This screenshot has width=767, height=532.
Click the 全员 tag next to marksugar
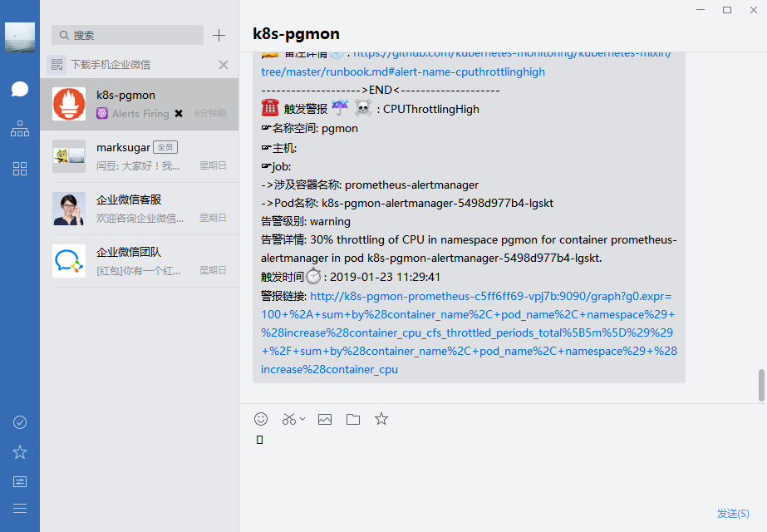click(165, 147)
